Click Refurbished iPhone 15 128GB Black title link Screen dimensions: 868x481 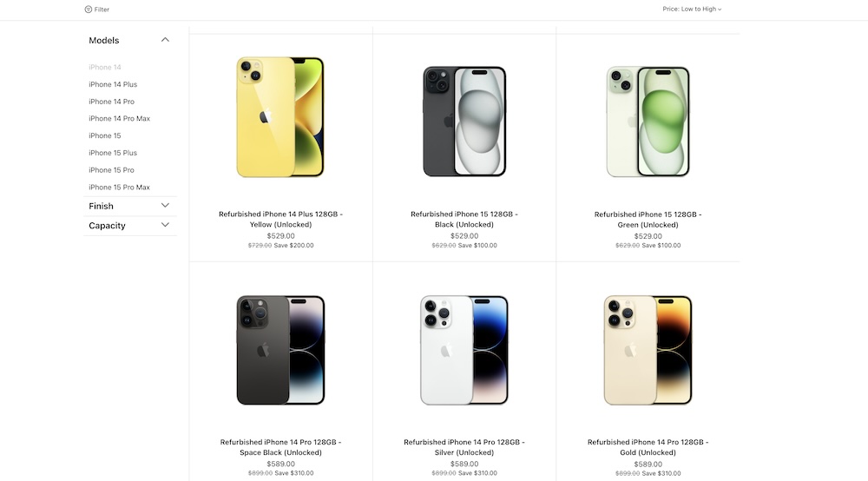[464, 219]
